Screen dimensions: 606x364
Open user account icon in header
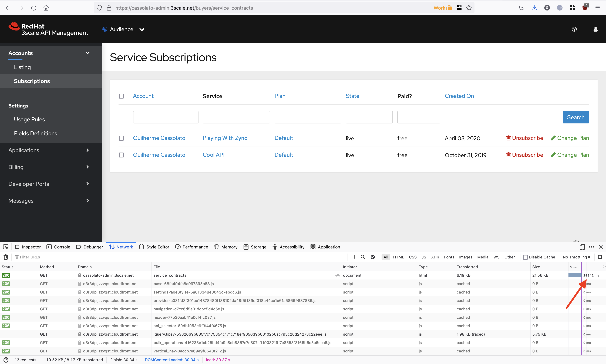click(x=595, y=29)
